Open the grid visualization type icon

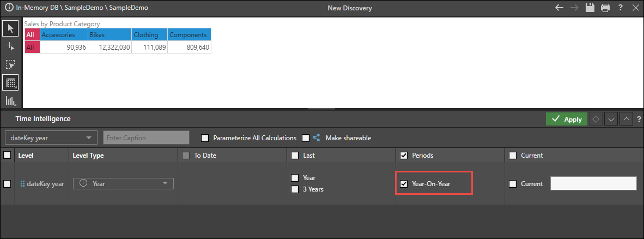[x=10, y=82]
